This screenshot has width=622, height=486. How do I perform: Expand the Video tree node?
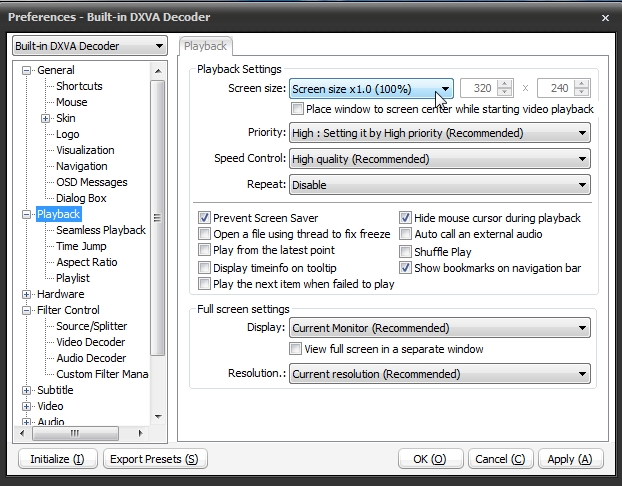pyautogui.click(x=26, y=406)
